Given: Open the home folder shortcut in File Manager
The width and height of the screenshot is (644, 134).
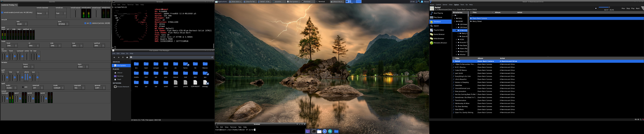Looking at the screenshot, I should [185, 65].
